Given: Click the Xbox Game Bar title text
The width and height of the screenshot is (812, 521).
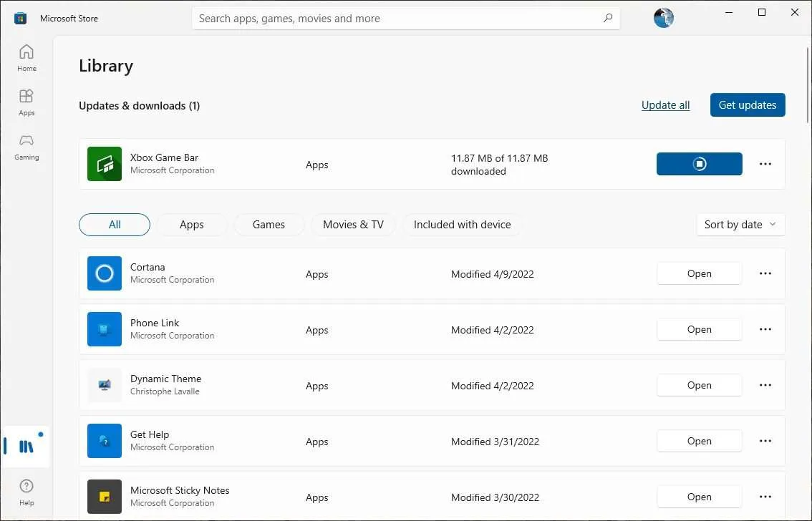Looking at the screenshot, I should (164, 157).
